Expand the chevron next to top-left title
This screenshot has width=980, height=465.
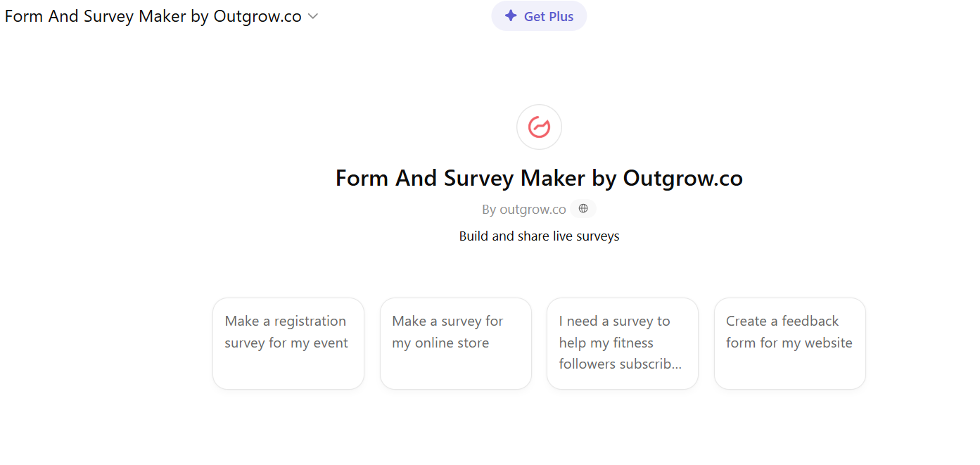(x=313, y=17)
